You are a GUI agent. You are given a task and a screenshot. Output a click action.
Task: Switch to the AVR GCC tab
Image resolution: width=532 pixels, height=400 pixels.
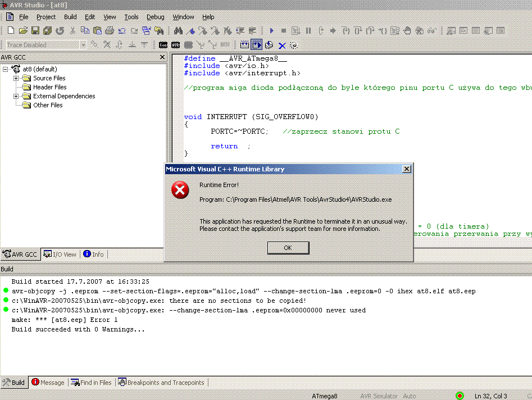(20, 254)
